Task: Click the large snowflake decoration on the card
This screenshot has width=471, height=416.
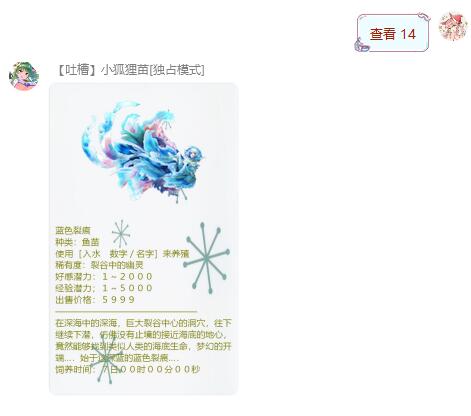Action: (x=206, y=258)
